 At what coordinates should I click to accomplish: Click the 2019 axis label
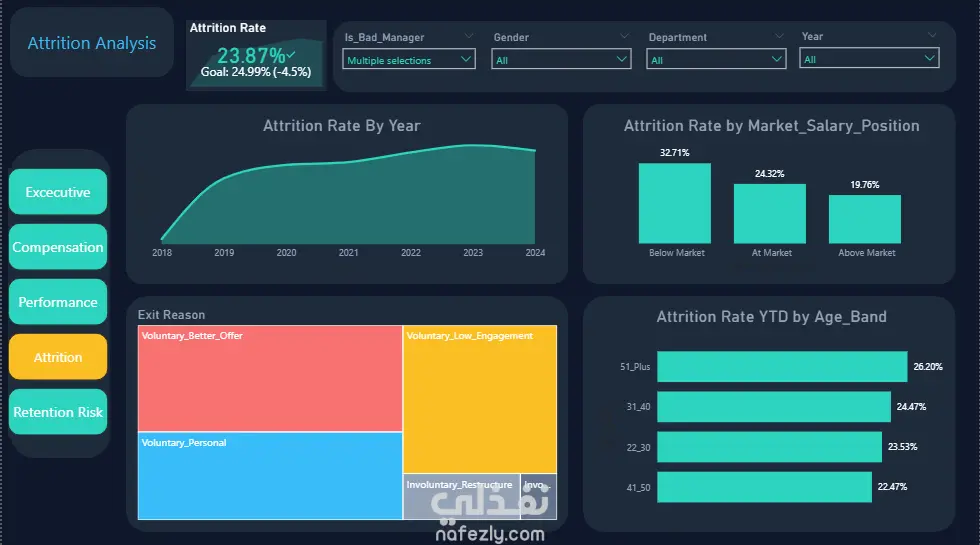pyautogui.click(x=224, y=252)
